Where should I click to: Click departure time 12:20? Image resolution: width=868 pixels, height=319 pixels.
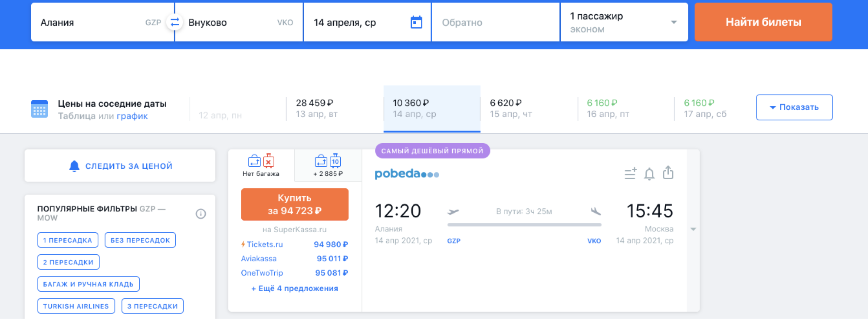point(398,211)
